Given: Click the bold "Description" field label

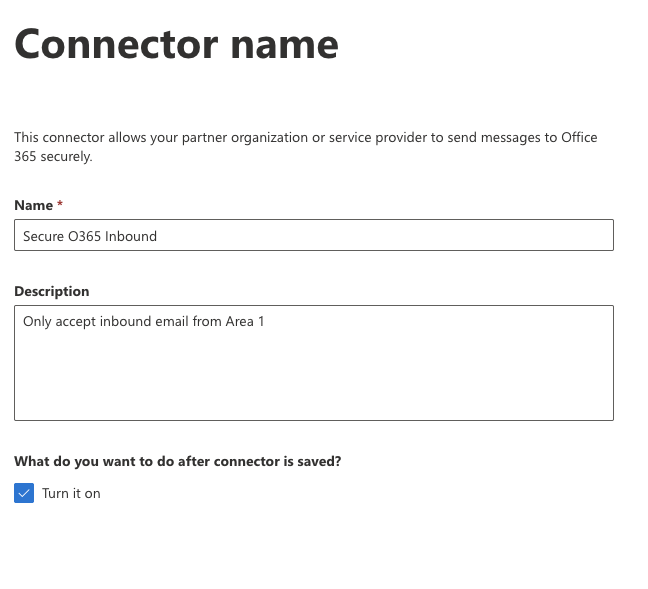Looking at the screenshot, I should [x=52, y=291].
